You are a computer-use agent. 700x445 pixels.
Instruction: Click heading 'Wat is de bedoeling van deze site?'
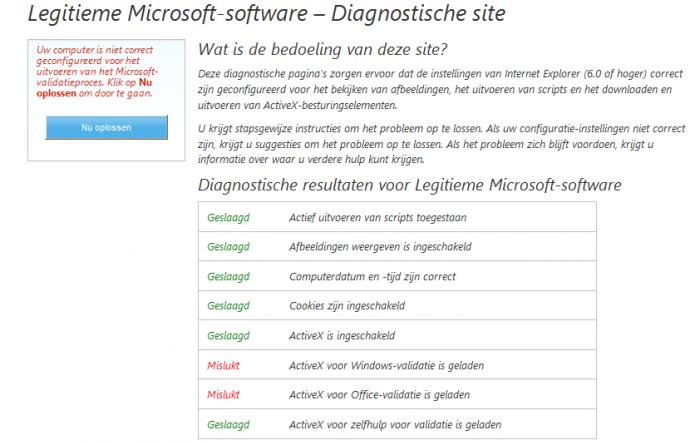[322, 49]
